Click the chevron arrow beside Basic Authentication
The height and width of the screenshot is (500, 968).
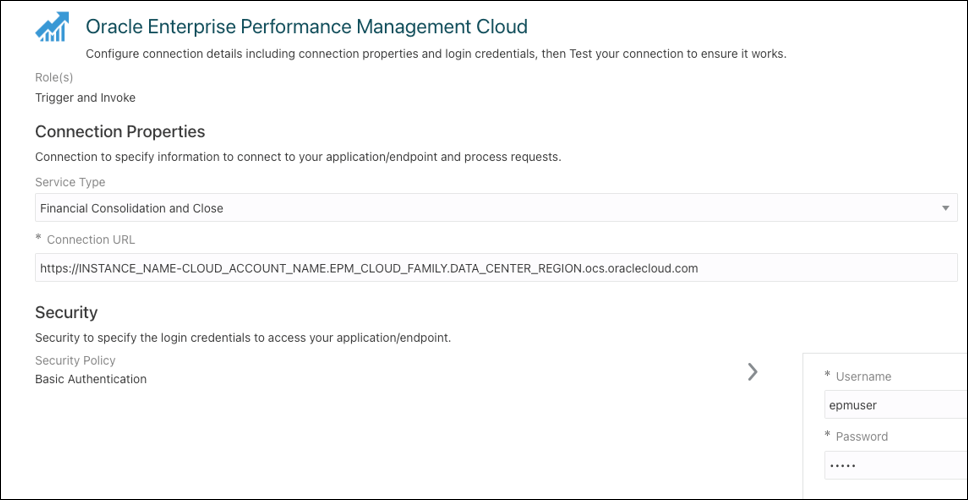click(752, 372)
